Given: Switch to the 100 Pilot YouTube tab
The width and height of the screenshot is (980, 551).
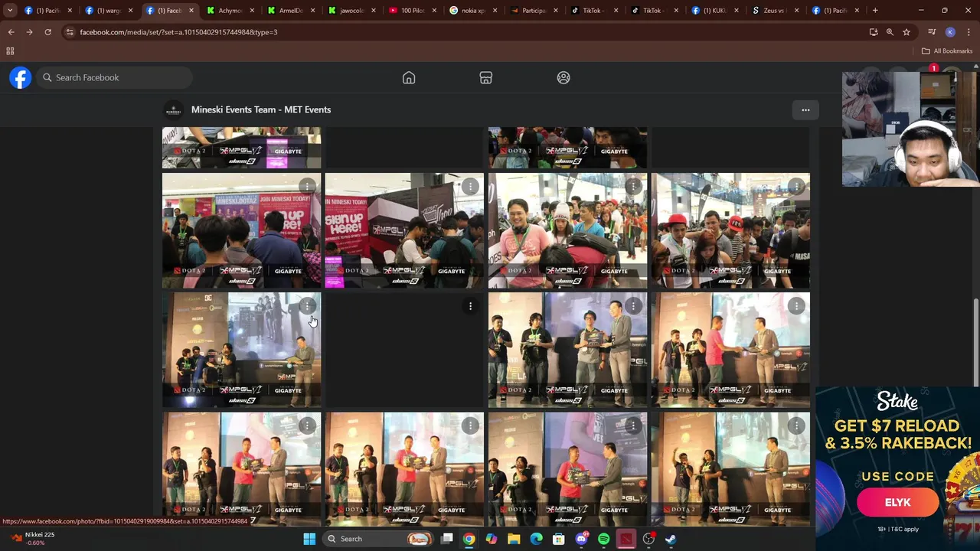Looking at the screenshot, I should 412,10.
